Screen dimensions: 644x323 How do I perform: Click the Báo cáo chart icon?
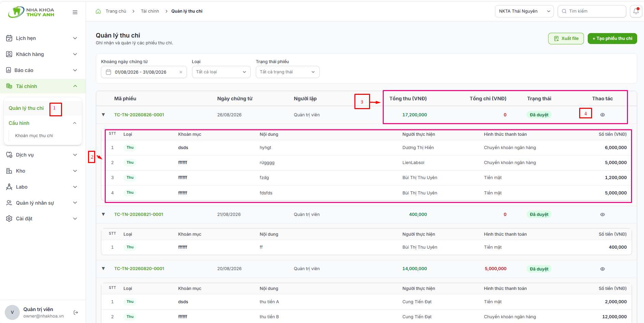point(9,70)
